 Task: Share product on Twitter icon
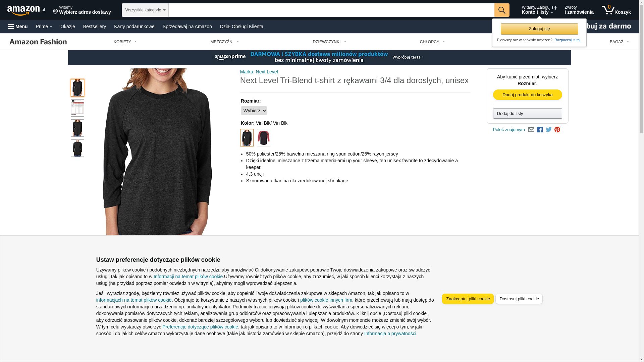[549, 130]
